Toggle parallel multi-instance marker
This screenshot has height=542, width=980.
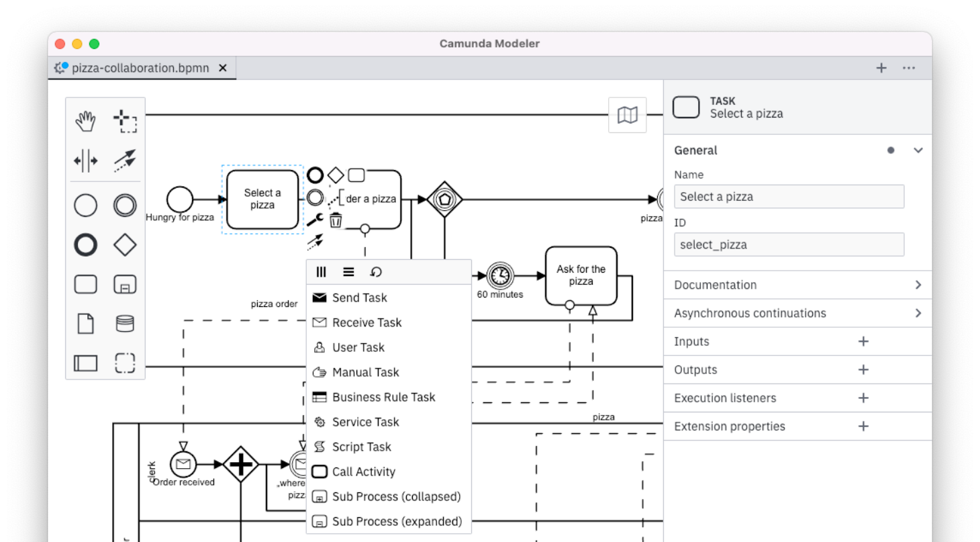(x=322, y=272)
